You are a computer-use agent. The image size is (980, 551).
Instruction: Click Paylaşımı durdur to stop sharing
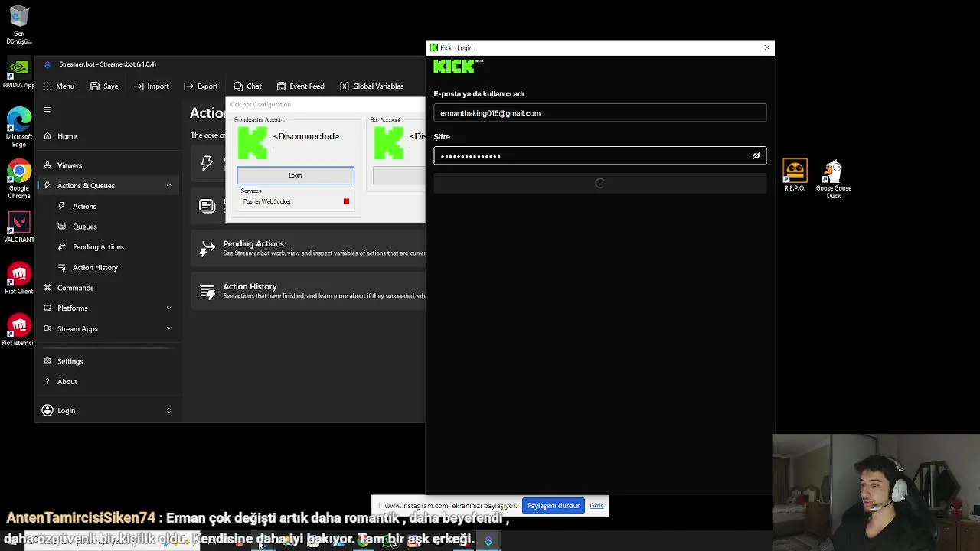point(553,506)
